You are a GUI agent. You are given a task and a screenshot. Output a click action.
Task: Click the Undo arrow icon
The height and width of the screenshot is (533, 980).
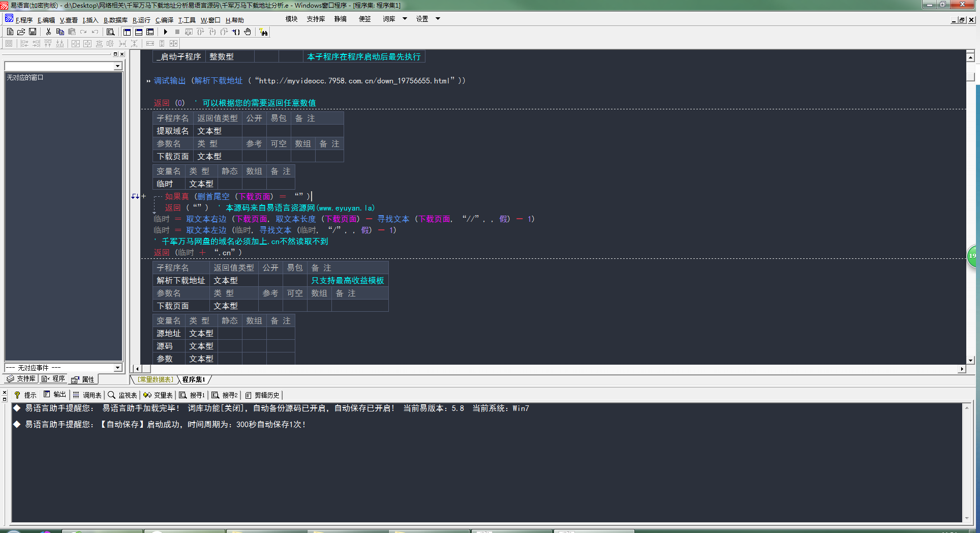[95, 32]
